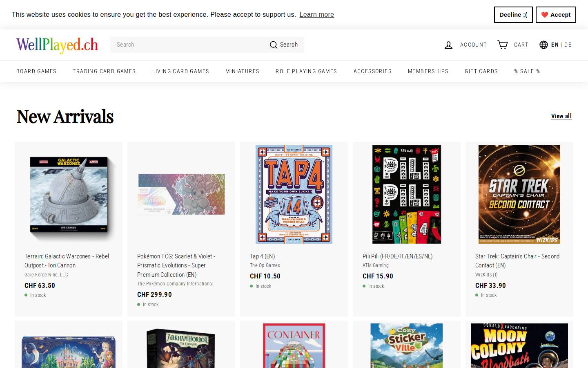Image resolution: width=588 pixels, height=368 pixels.
Task: Open the Star Trek Second Contact image
Action: coord(519,194)
